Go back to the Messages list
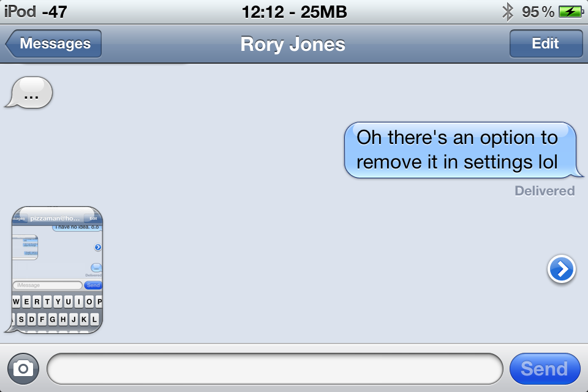The height and width of the screenshot is (392, 588). click(x=53, y=43)
